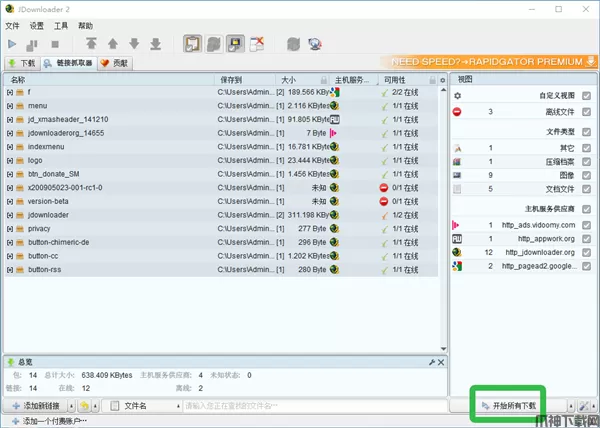Click the move-to-top arrow icon
Viewport: 600px width, 428px height.
[91, 44]
